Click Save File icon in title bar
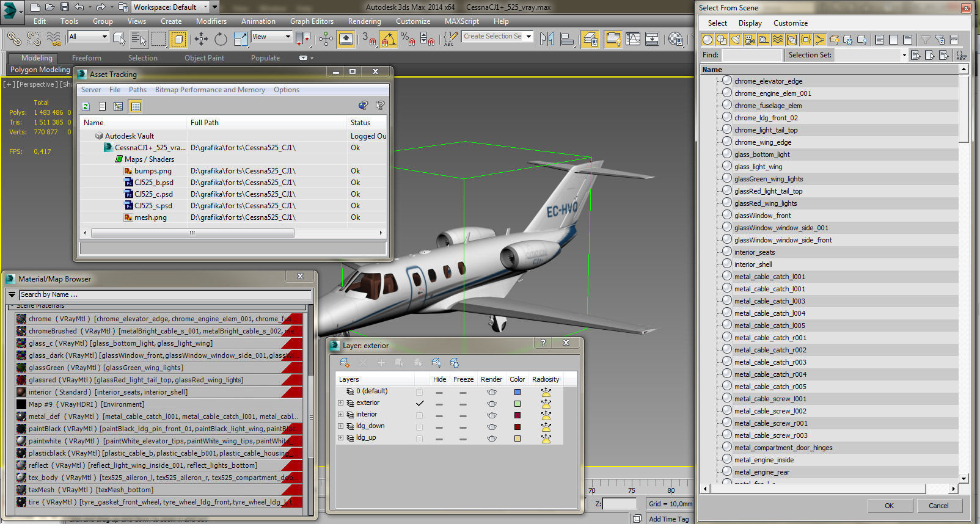Image resolution: width=980 pixels, height=524 pixels. click(65, 7)
